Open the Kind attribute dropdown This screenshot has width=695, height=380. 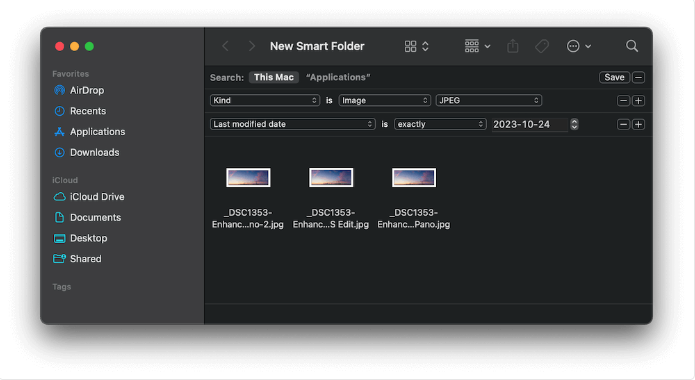[265, 101]
